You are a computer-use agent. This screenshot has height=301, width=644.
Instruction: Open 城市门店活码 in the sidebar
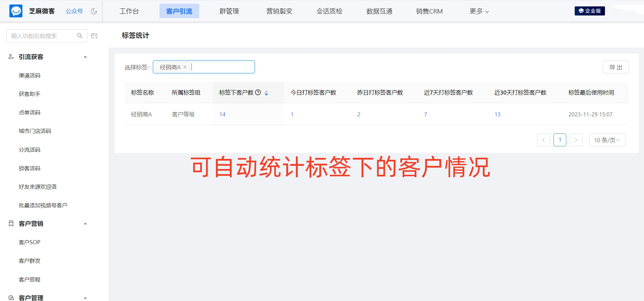(35, 131)
